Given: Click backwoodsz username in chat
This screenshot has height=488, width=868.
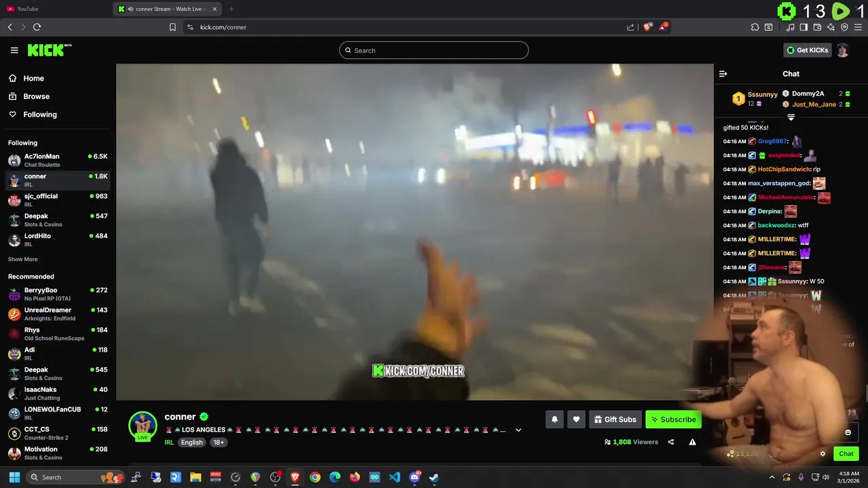Looking at the screenshot, I should 776,225.
